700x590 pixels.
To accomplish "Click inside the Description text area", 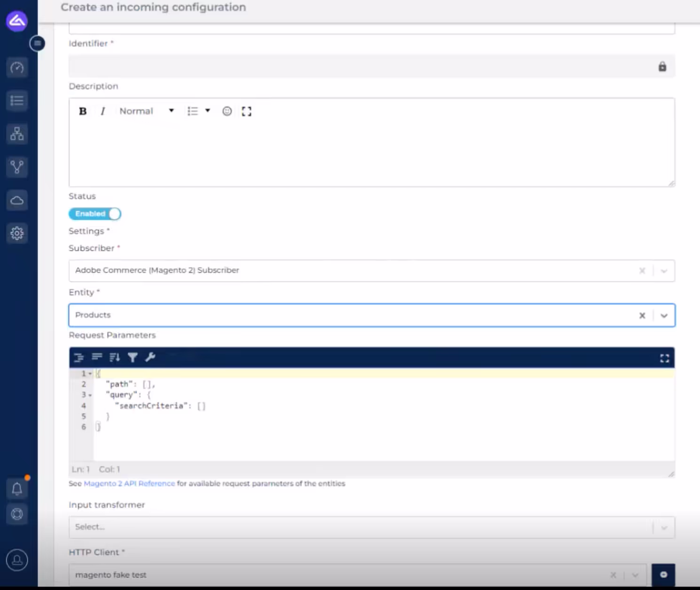I will click(372, 153).
